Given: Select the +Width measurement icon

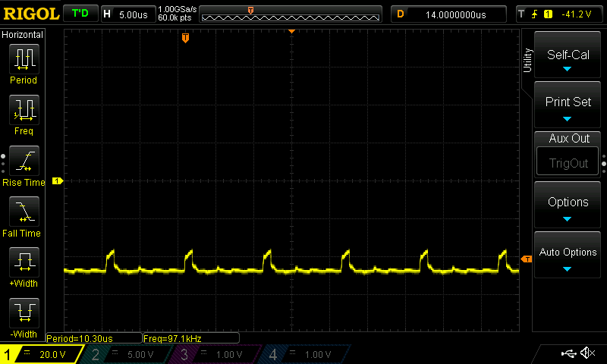Looking at the screenshot, I should 24,262.
